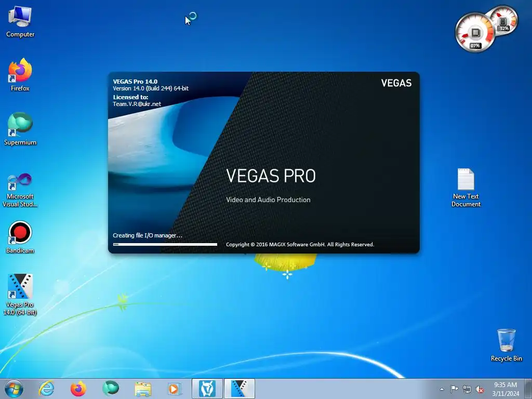Show hidden tray icons arrow
The image size is (532, 399).
[442, 389]
